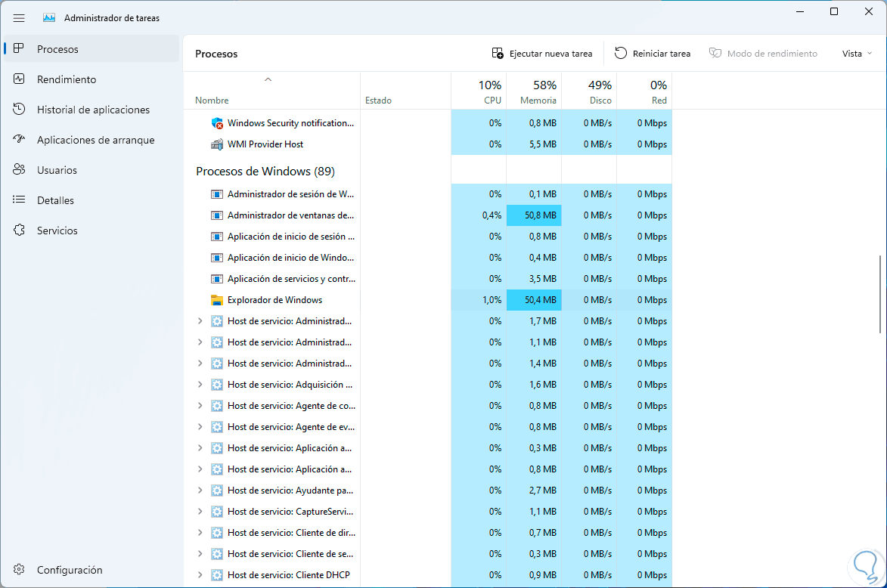Click the vertical scrollbar thumb
The height and width of the screenshot is (588, 887).
(880, 294)
